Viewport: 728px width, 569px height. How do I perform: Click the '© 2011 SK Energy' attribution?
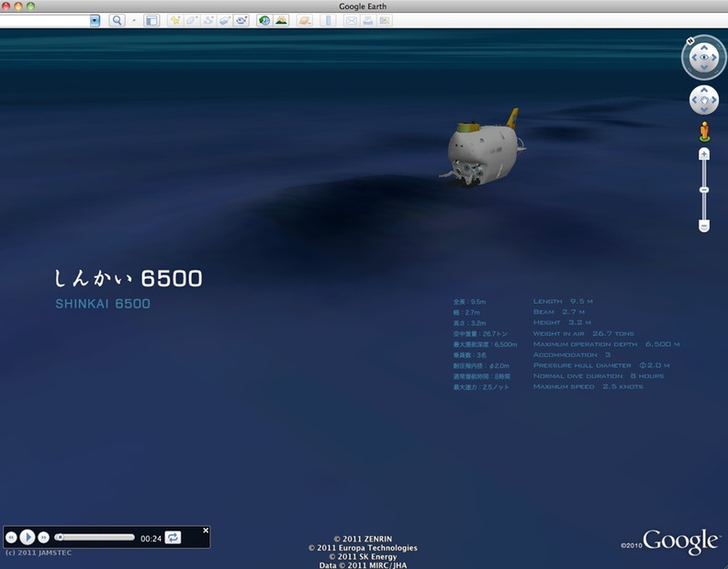point(363,556)
